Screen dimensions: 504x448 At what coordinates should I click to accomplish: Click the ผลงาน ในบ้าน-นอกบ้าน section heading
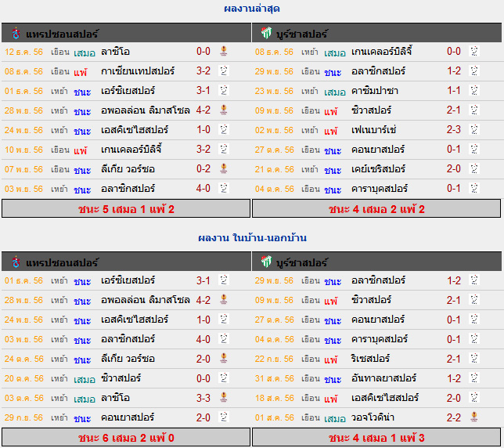point(252,237)
